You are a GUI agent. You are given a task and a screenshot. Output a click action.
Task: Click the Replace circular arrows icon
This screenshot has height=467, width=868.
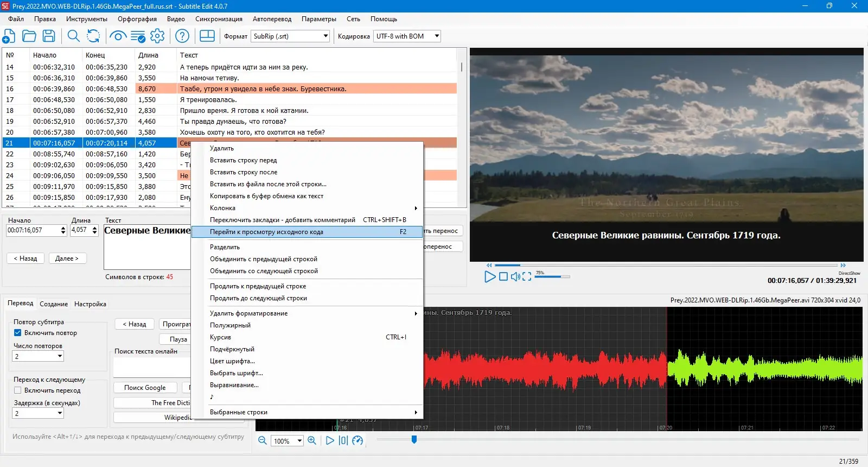coord(93,36)
